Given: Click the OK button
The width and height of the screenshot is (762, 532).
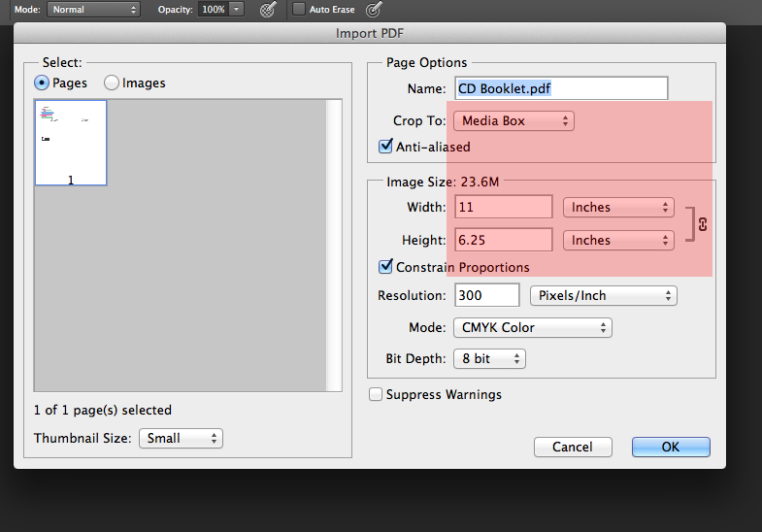Looking at the screenshot, I should (671, 447).
